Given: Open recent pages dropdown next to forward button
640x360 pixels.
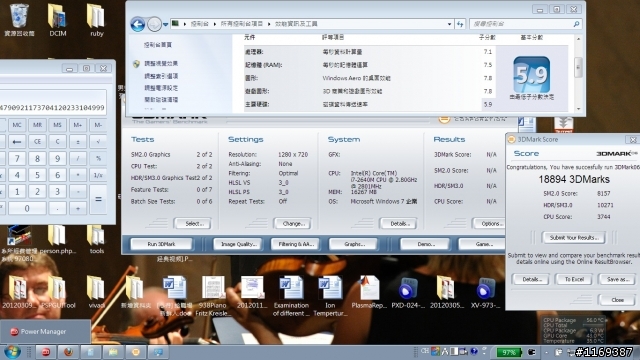Looking at the screenshot, I should [165, 24].
